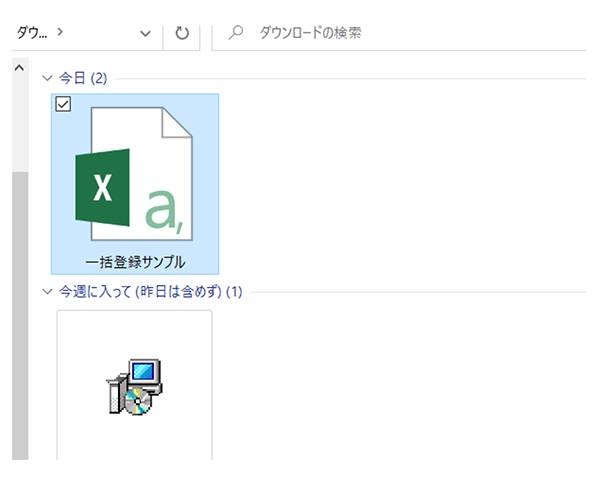Uncheck the checkbox on 一括登録サンプル file
This screenshot has height=496, width=611.
tap(63, 104)
